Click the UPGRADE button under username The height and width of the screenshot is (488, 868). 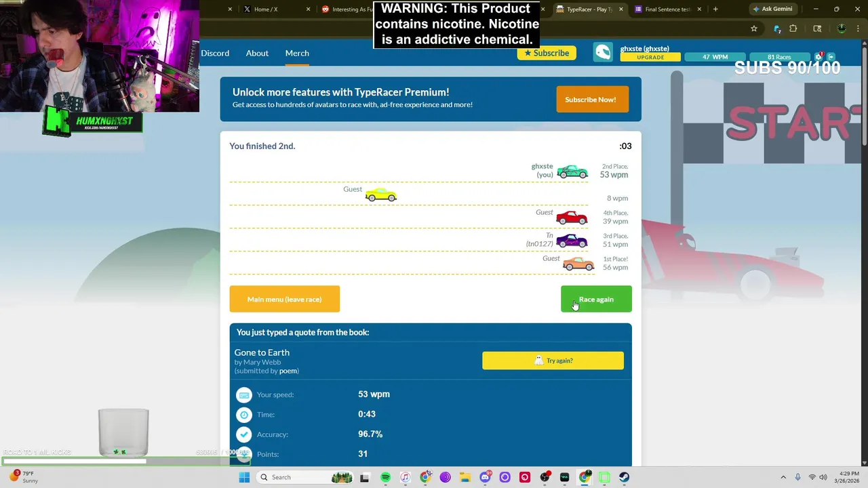coord(650,58)
